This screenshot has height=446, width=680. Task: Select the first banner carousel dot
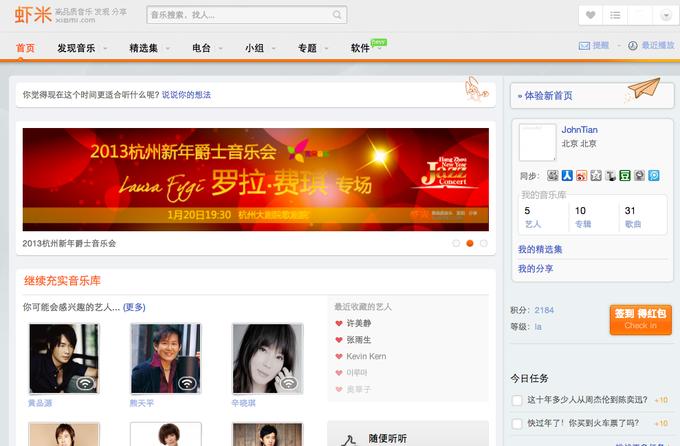456,243
